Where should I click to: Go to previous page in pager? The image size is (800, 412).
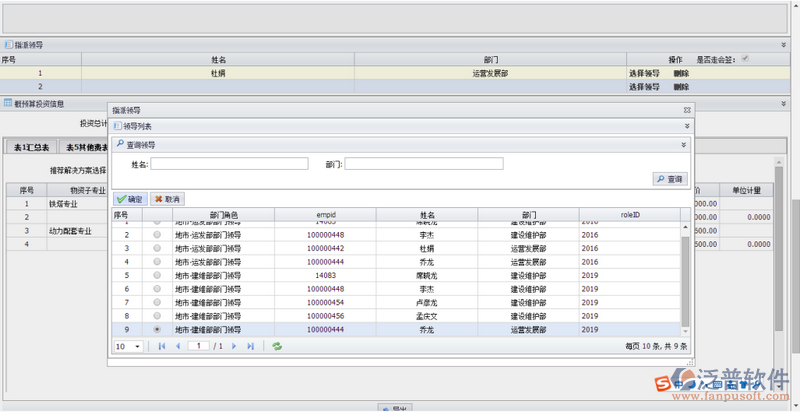point(179,346)
